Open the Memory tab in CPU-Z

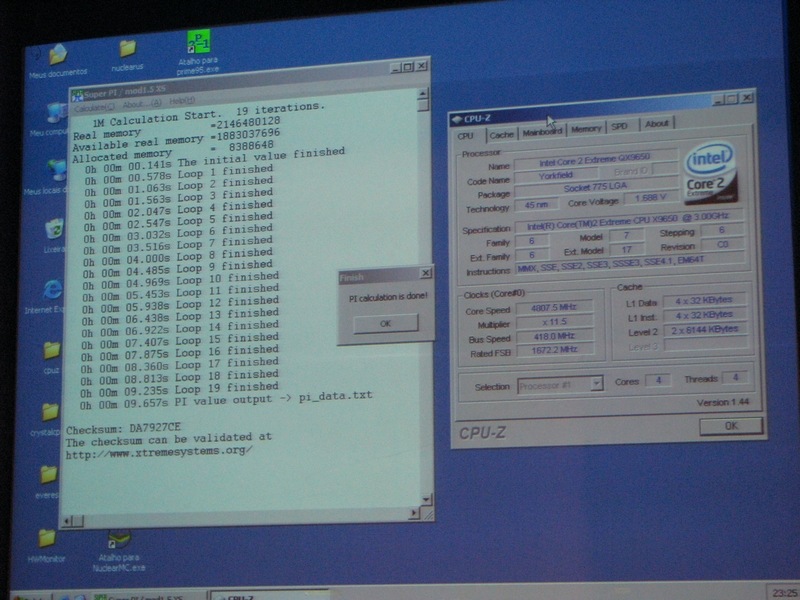click(586, 129)
